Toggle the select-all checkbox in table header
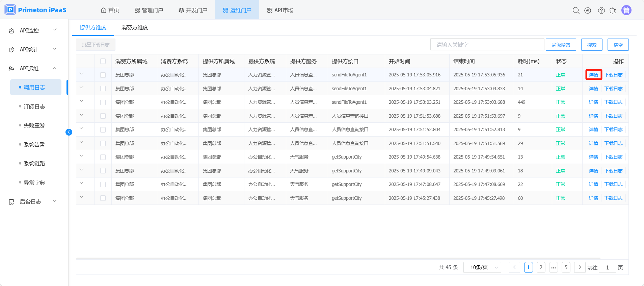Image resolution: width=644 pixels, height=286 pixels. point(103,61)
